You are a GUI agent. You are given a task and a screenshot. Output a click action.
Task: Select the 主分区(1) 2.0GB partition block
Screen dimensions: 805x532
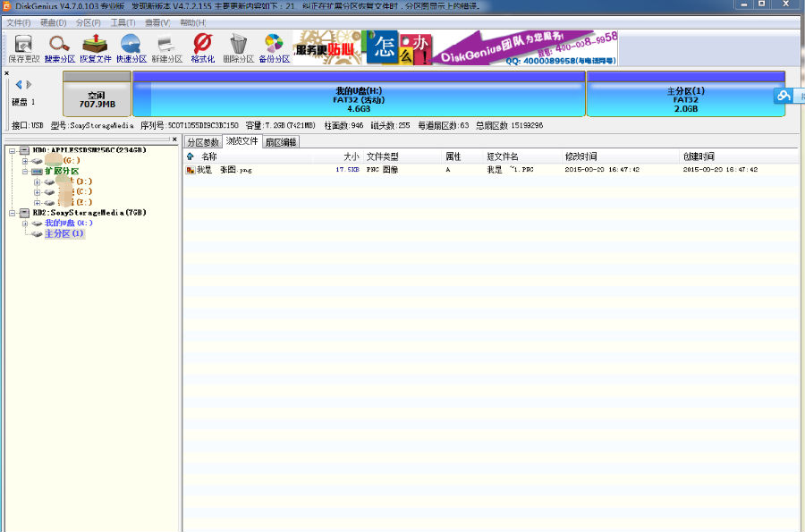click(x=686, y=94)
